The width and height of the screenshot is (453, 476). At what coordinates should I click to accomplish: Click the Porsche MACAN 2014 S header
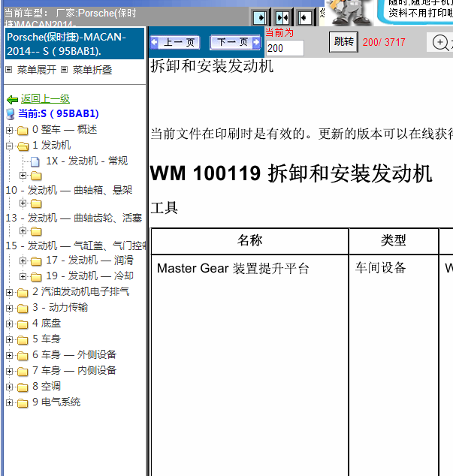point(74,44)
